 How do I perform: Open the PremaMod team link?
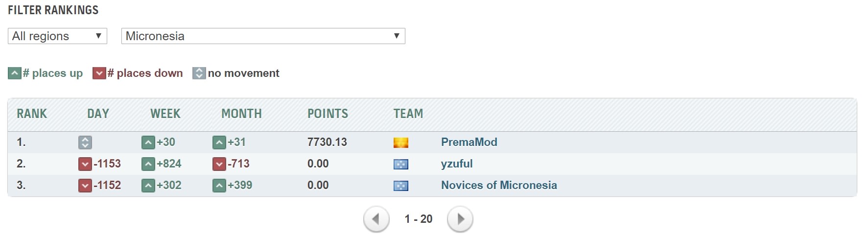point(469,142)
